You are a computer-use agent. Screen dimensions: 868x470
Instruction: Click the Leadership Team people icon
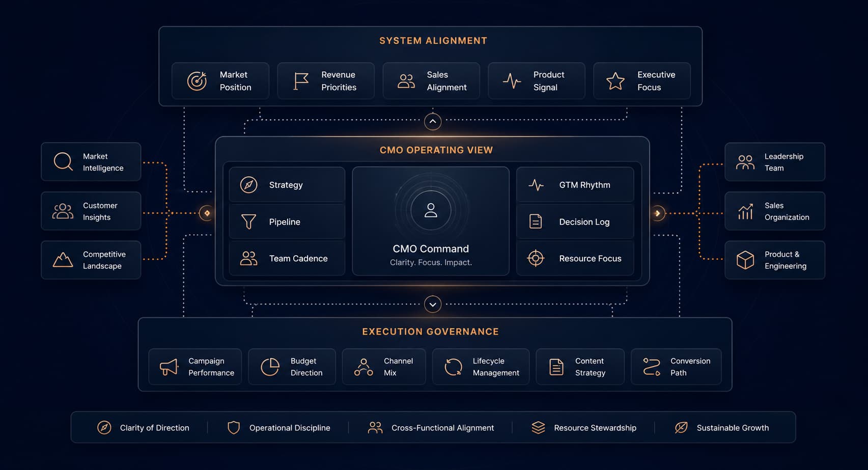coord(745,162)
